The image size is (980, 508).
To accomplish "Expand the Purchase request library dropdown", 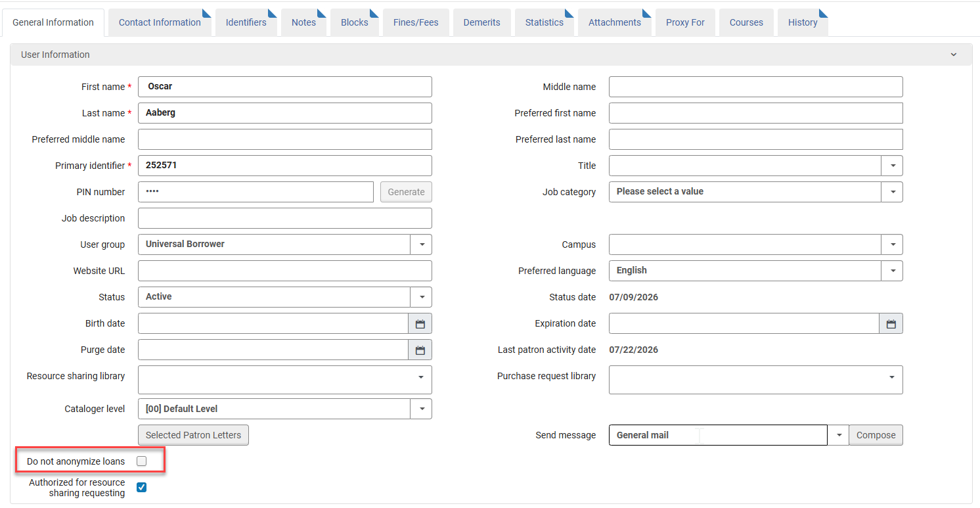I will point(892,377).
